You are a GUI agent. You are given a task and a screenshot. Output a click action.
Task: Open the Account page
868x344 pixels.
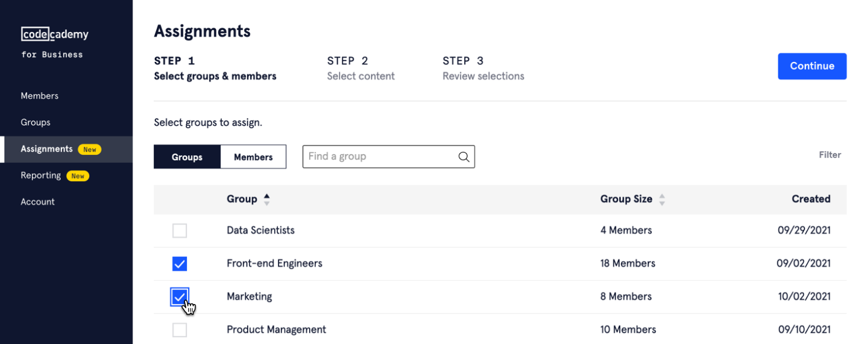click(37, 202)
